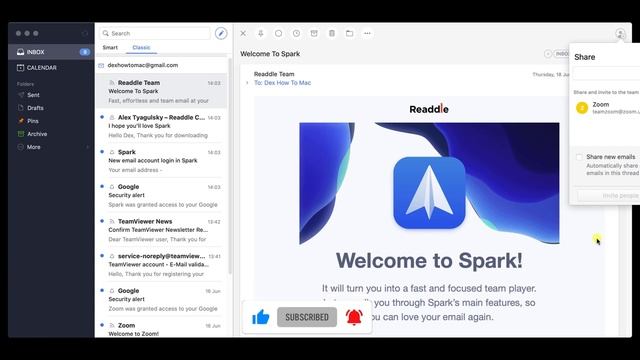Click the Subscribed button
Viewport: 640px width, 360px height.
point(307,317)
